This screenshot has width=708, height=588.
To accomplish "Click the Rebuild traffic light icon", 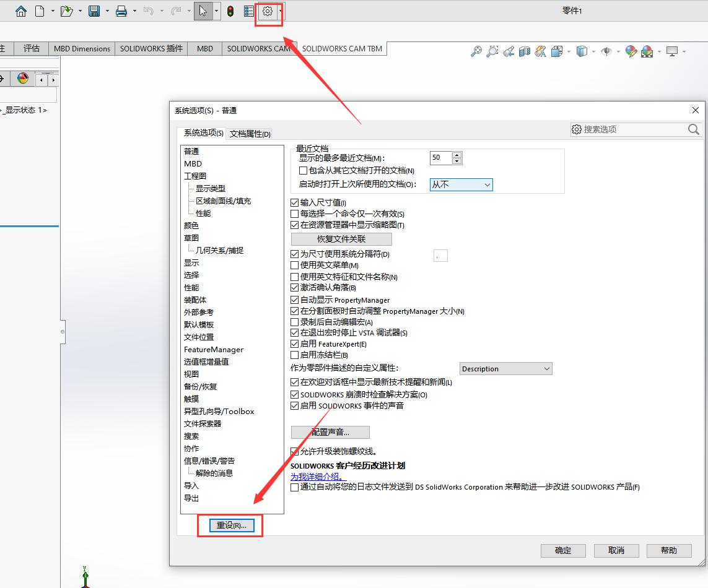I will pyautogui.click(x=230, y=11).
